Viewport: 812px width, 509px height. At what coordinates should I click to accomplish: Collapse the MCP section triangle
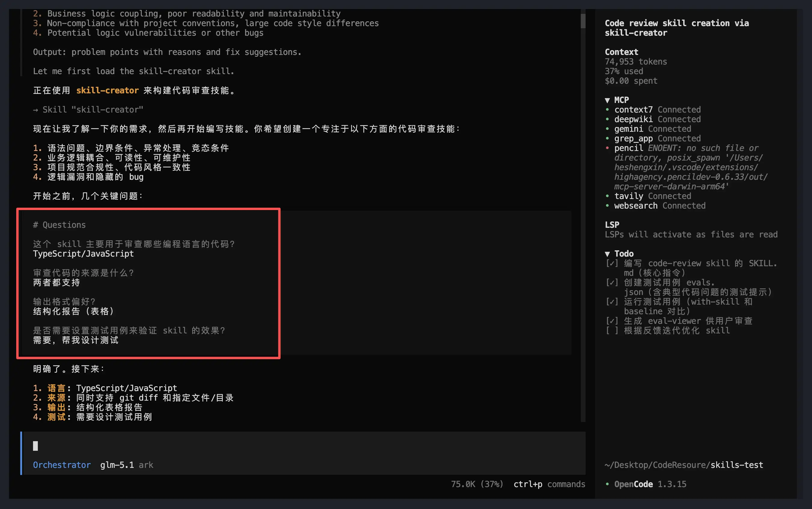(x=607, y=100)
